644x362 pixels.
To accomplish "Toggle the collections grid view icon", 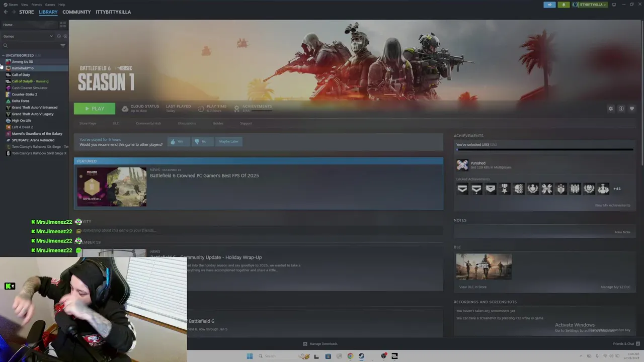I will point(63,24).
